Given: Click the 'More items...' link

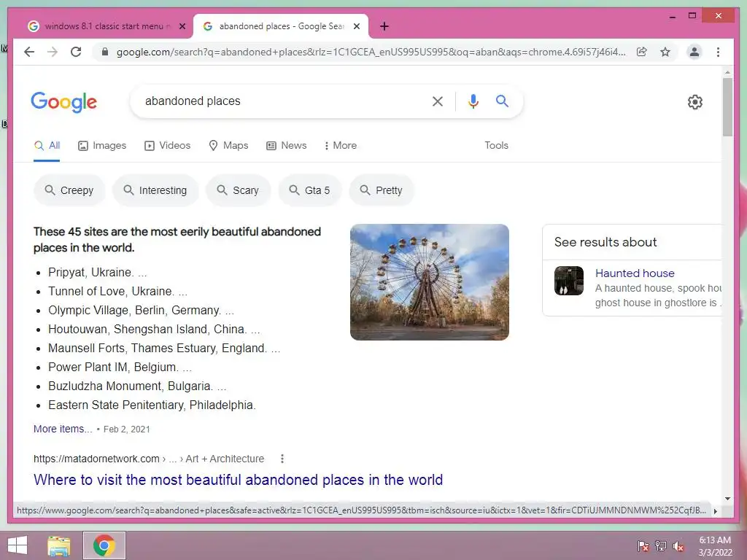Looking at the screenshot, I should 63,429.
